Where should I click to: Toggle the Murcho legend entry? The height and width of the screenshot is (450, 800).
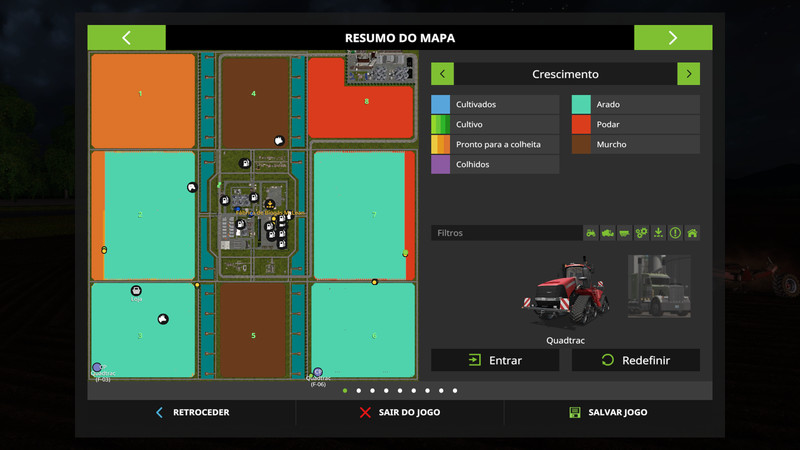point(635,145)
